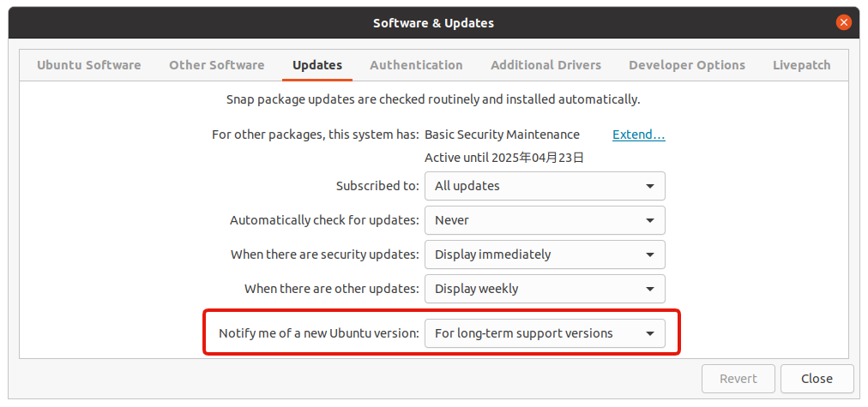The height and width of the screenshot is (407, 868).
Task: Open the security updates dropdown
Action: pyautogui.click(x=545, y=254)
